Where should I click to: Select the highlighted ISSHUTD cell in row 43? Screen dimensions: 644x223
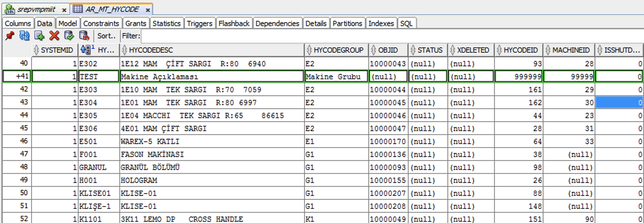619,102
